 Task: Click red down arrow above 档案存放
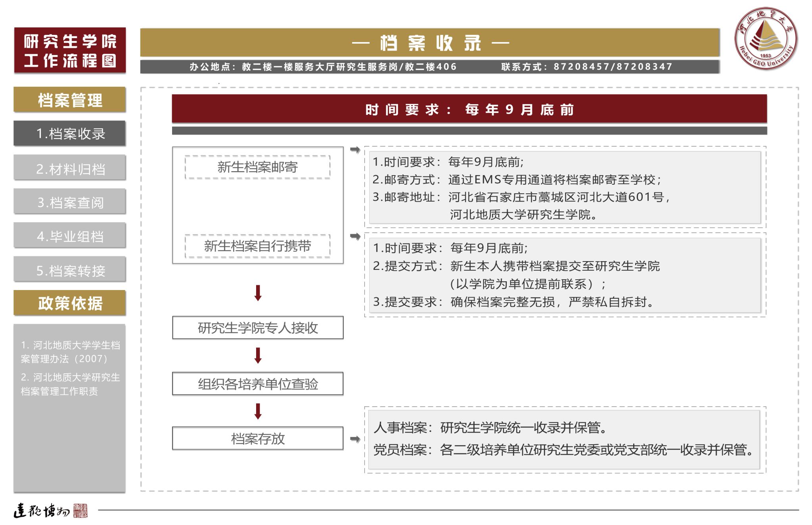258,411
